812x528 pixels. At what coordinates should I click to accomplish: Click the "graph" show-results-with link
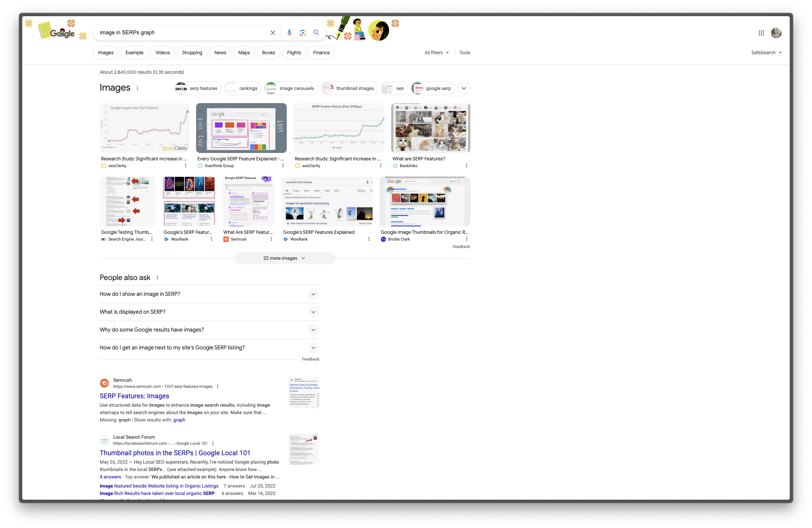tap(179, 420)
